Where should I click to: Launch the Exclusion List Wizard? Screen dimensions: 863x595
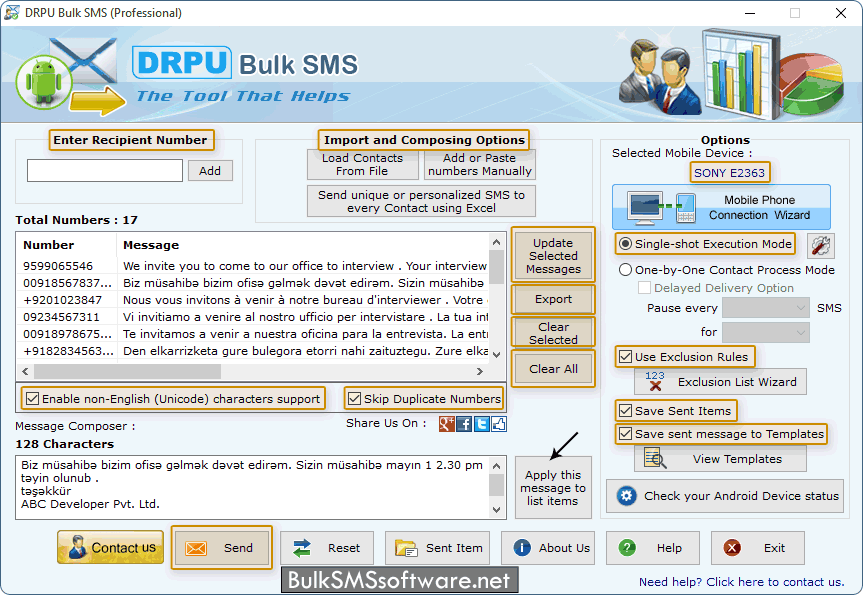[720, 381]
